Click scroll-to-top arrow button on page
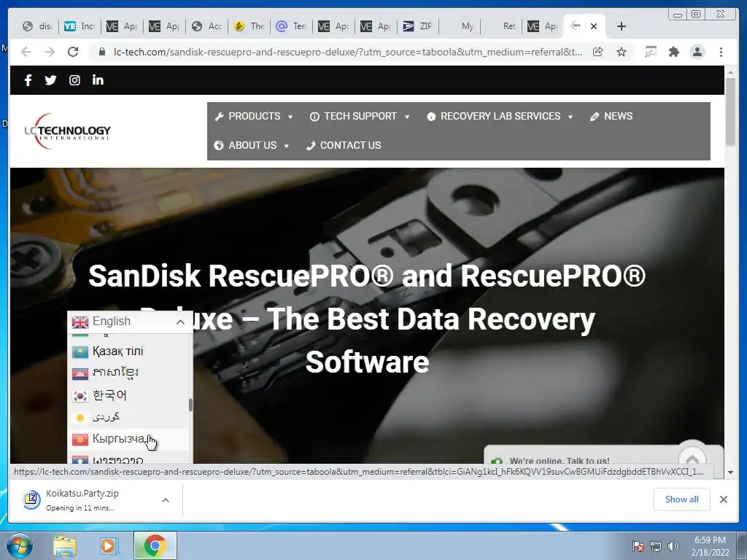747x560 pixels. [692, 458]
